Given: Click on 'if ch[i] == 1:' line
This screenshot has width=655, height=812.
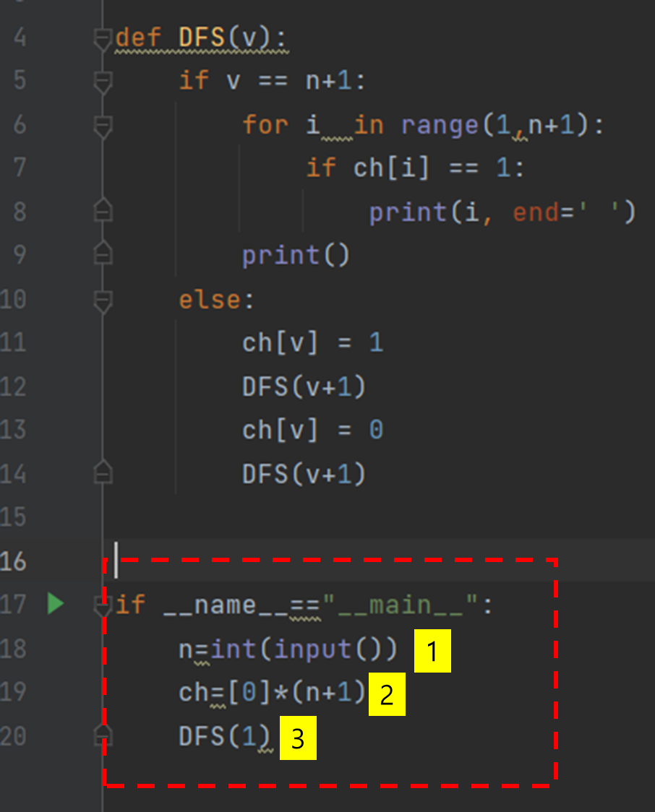Looking at the screenshot, I should point(415,168).
